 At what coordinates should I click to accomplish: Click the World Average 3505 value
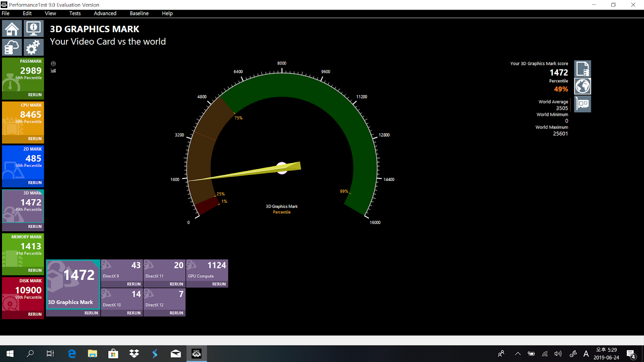click(x=562, y=108)
